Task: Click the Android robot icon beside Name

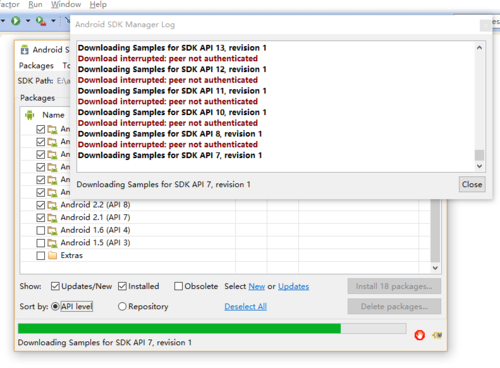Action: pos(29,115)
